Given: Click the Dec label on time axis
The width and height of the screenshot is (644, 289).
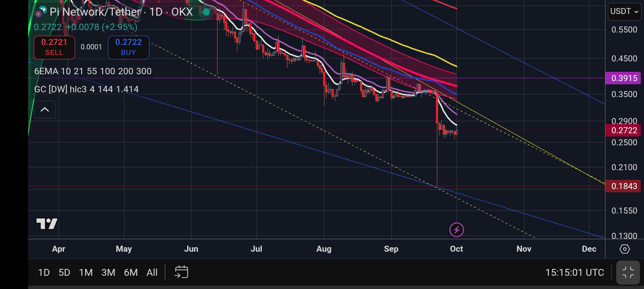Looking at the screenshot, I should [589, 249].
